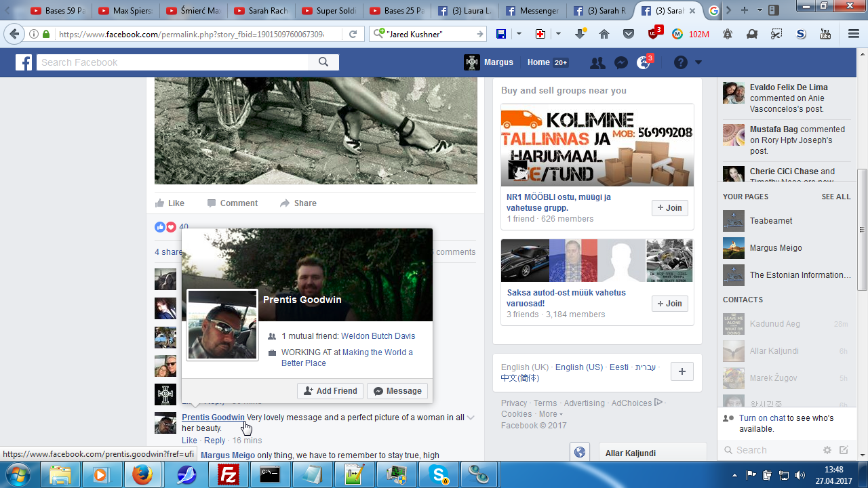The width and height of the screenshot is (868, 488).
Task: Click the memory icon showing 102M
Action: (x=690, y=34)
